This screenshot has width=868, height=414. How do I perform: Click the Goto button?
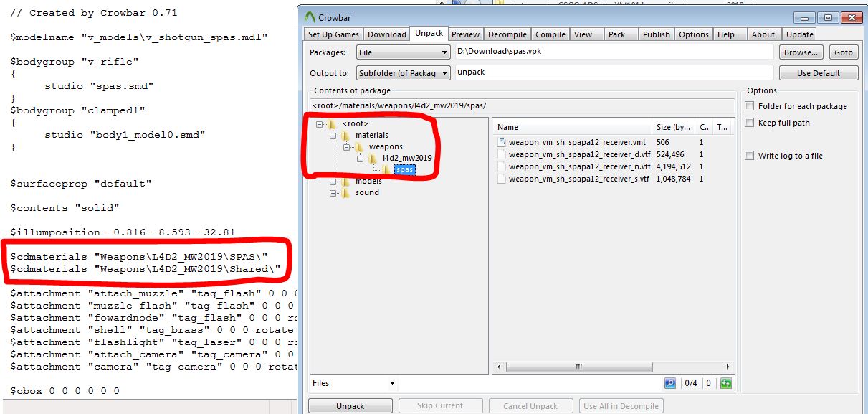coord(844,52)
